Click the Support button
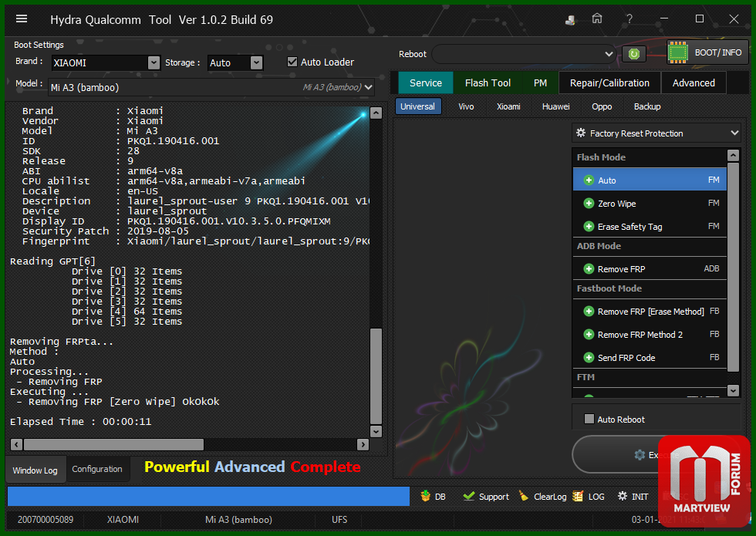The height and width of the screenshot is (536, 756). (485, 497)
